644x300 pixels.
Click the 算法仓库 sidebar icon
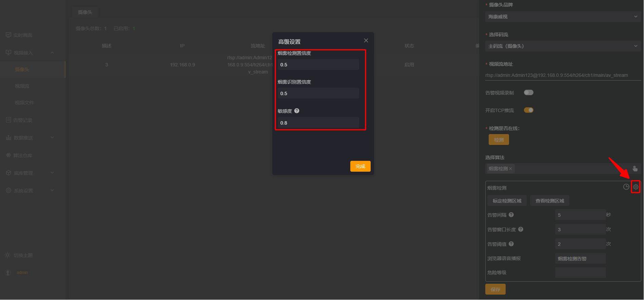point(8,155)
